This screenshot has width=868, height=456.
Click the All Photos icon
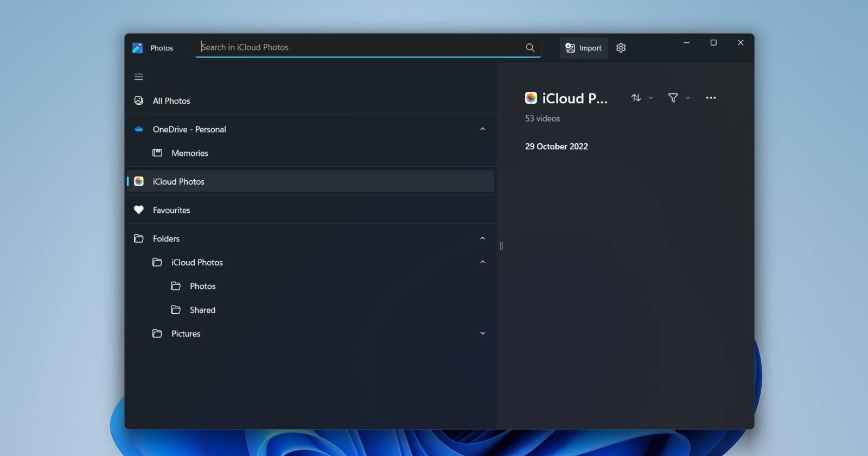(x=139, y=100)
